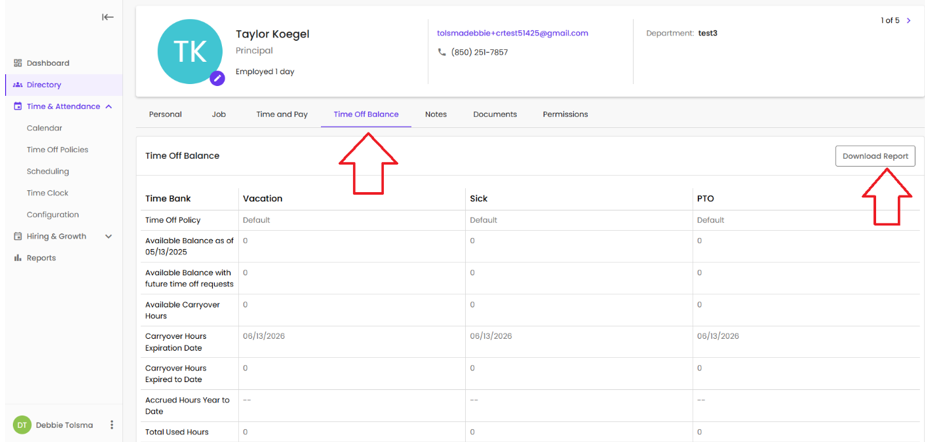Click the Reports bar chart icon
The image size is (925, 442).
[18, 258]
